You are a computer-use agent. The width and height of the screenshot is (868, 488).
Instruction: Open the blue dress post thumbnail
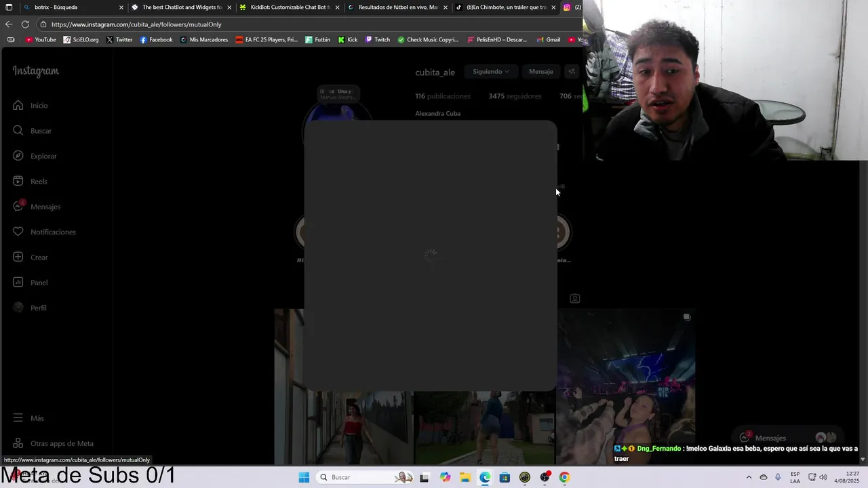(x=484, y=428)
